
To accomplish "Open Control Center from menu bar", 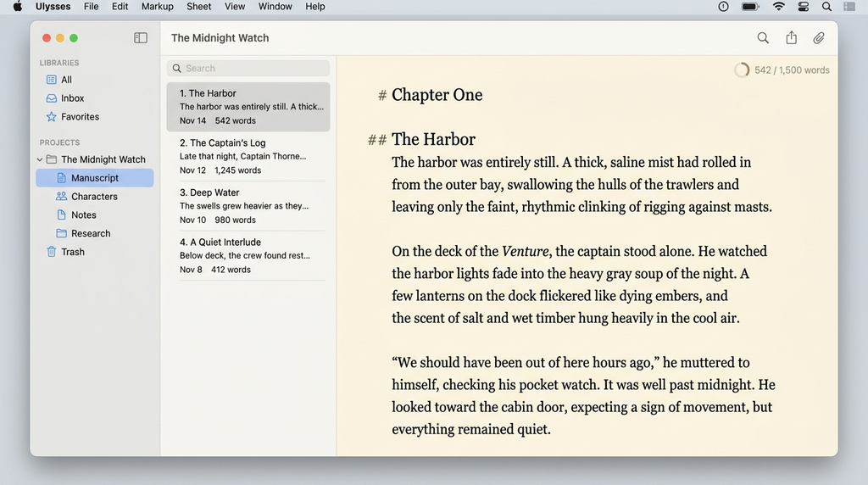I will pos(804,7).
